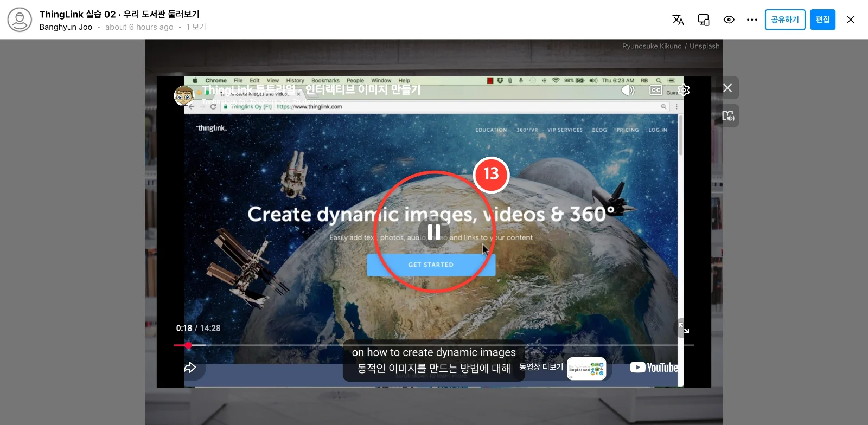This screenshot has height=425, width=868.
Task: Close the video tag overlay
Action: (x=727, y=88)
